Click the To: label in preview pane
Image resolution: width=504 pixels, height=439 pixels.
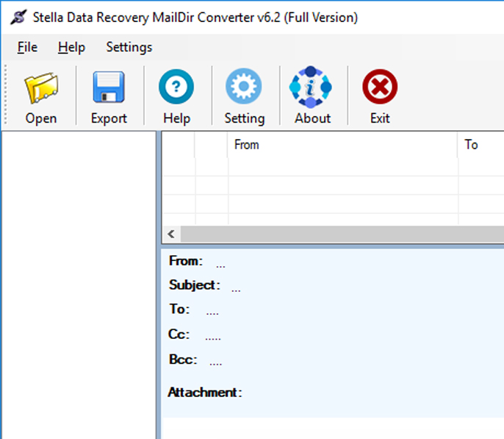pyautogui.click(x=179, y=309)
